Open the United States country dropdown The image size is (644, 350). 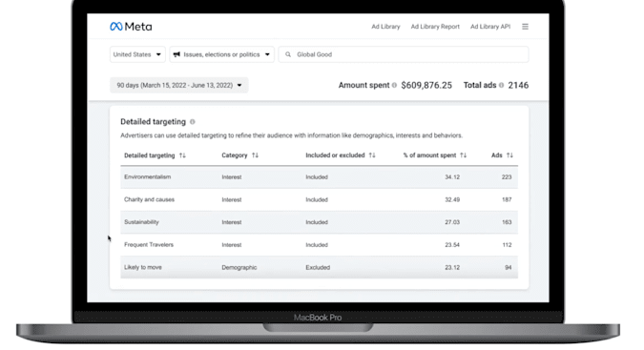[x=137, y=54]
